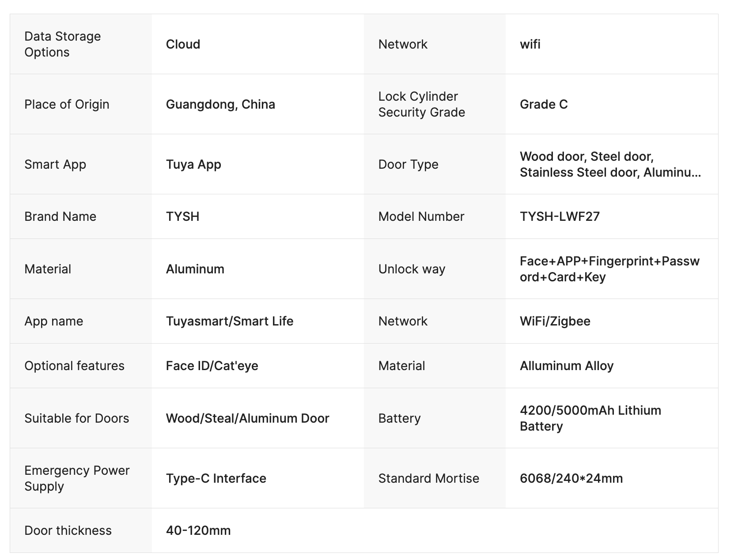This screenshot has width=734, height=560.
Task: Select the '4200/5000mAh Lithium Battery' value
Action: point(590,418)
